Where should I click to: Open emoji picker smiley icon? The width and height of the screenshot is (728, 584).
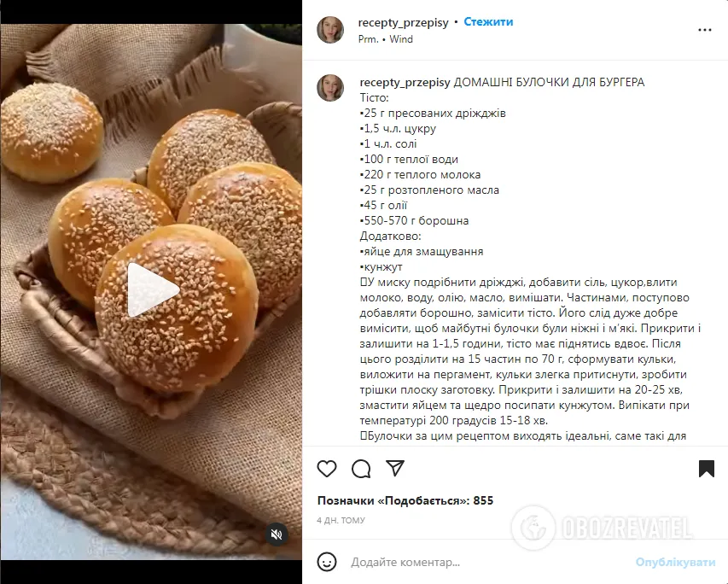coord(327,562)
